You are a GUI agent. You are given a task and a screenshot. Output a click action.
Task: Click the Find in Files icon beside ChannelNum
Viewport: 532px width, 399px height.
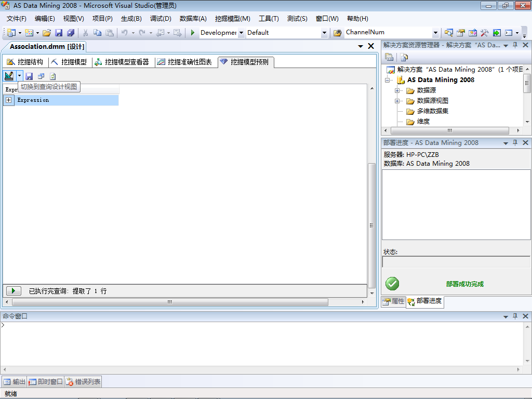tap(337, 33)
